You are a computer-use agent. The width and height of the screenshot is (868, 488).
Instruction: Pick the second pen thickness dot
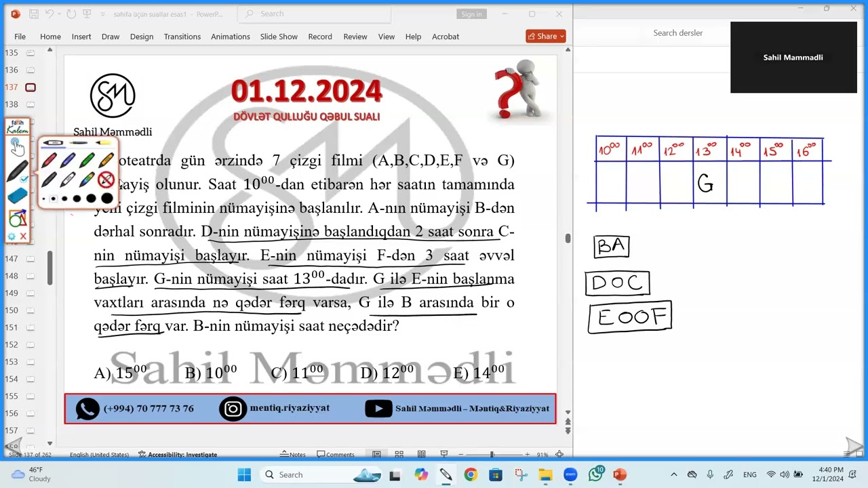(x=54, y=199)
